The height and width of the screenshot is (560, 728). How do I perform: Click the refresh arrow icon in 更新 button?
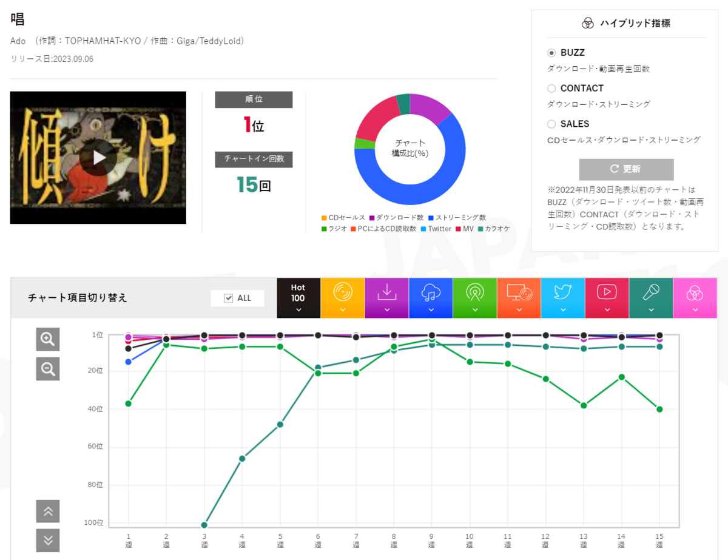pyautogui.click(x=614, y=169)
